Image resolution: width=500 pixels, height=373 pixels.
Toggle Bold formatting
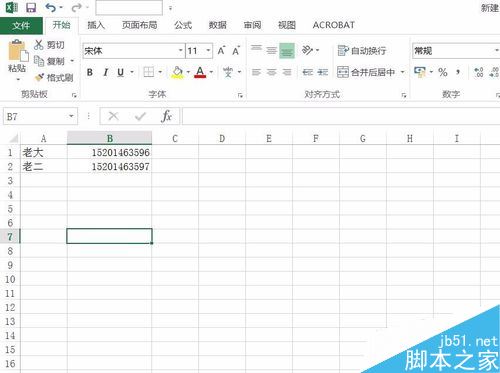(90, 72)
